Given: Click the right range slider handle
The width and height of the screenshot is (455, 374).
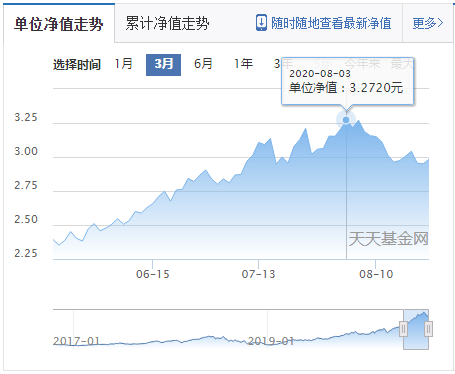Looking at the screenshot, I should [429, 329].
